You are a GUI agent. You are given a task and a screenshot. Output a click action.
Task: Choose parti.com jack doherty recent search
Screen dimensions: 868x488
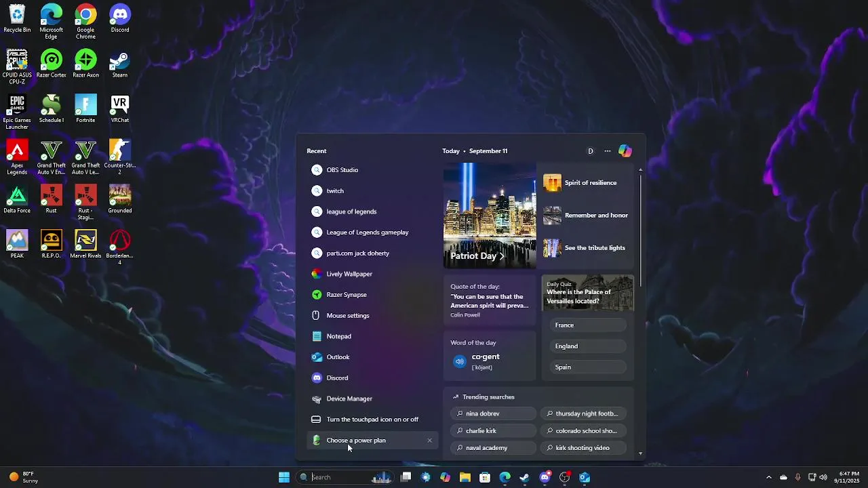[x=372, y=253]
